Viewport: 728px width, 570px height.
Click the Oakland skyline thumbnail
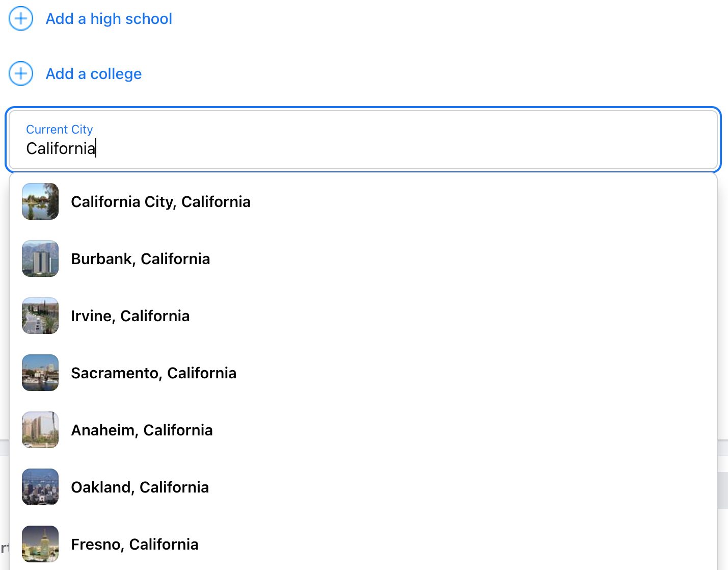[x=40, y=487]
